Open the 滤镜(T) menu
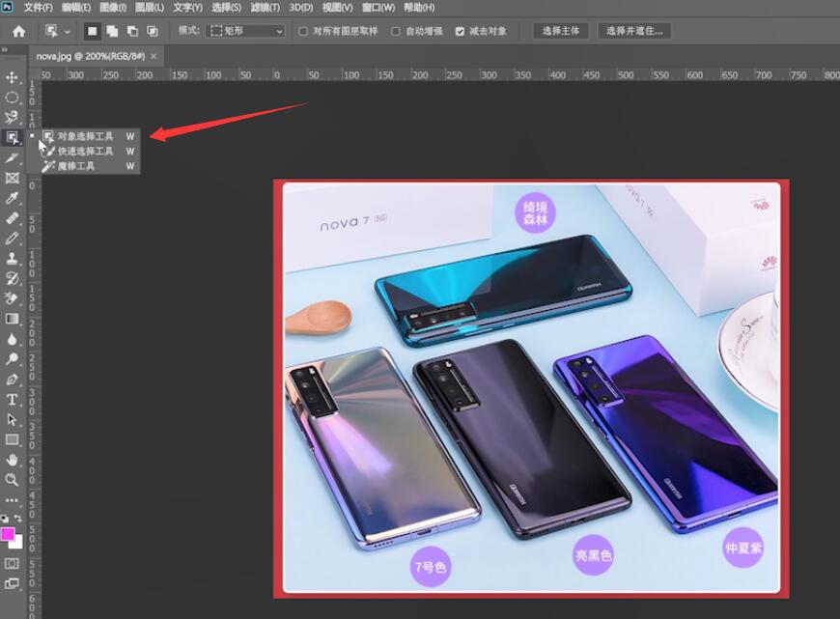 coord(266,8)
